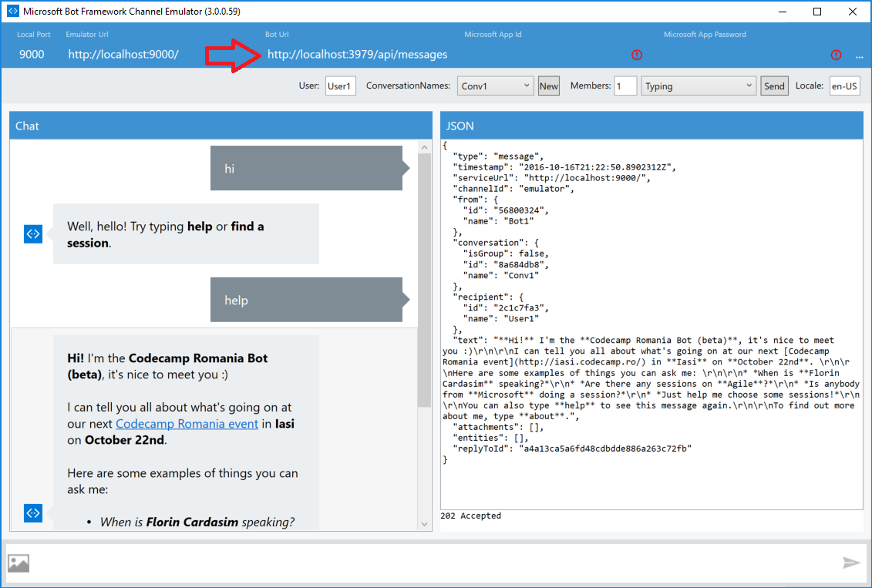Click the chat scrollbar up arrow
The image size is (872, 588).
click(424, 147)
